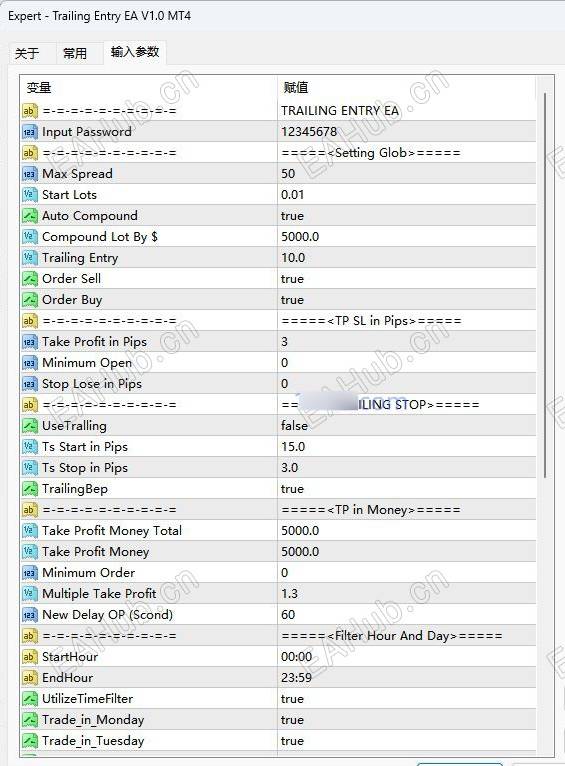Viewport: 565px width, 766px height.
Task: Select the Order Buy true value
Action: (292, 300)
